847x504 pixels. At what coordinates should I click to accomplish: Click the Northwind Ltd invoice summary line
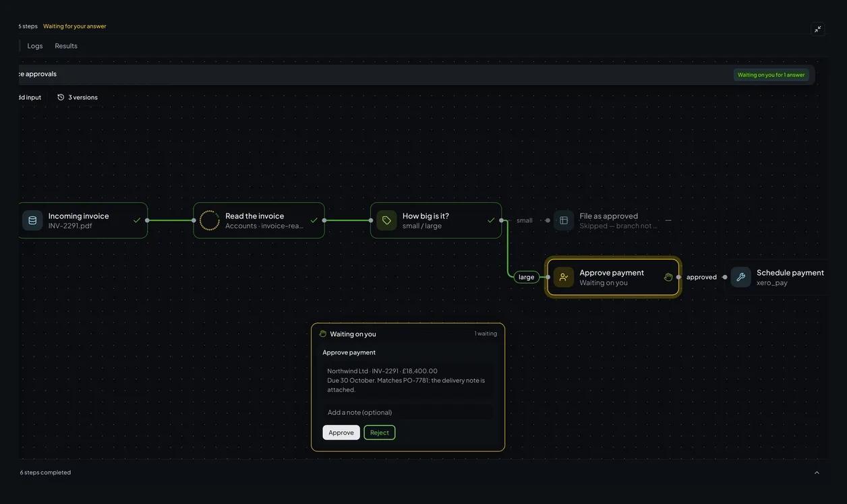[x=382, y=371]
